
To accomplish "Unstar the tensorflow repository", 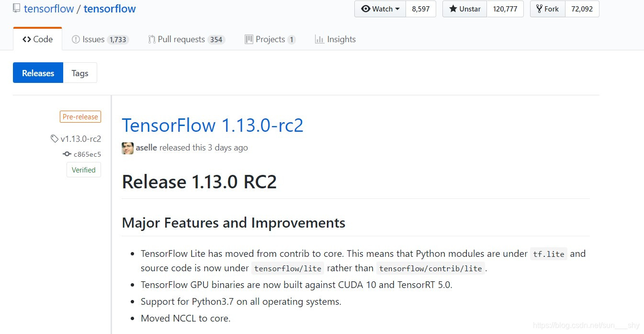I will [x=464, y=9].
